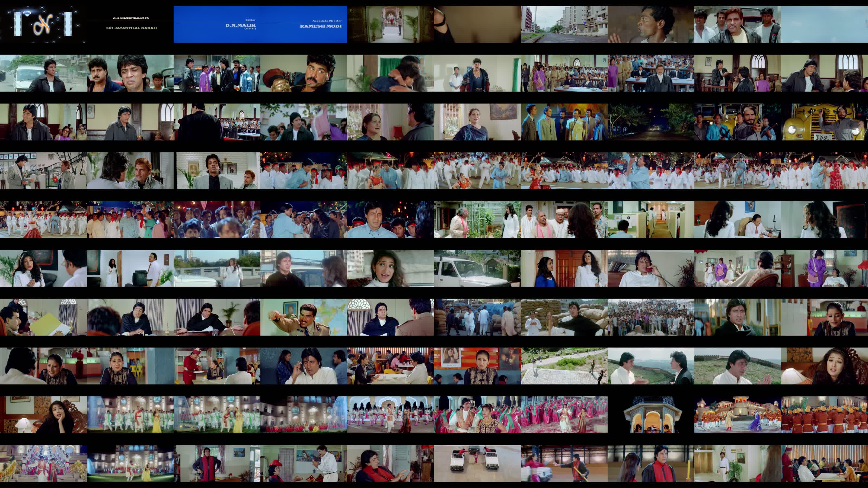Click man in red vest with hands on hips
868x488 pixels.
point(217,464)
